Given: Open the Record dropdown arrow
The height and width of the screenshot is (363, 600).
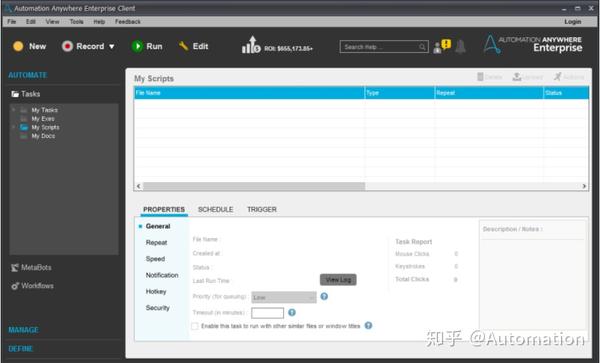Looking at the screenshot, I should [x=111, y=47].
